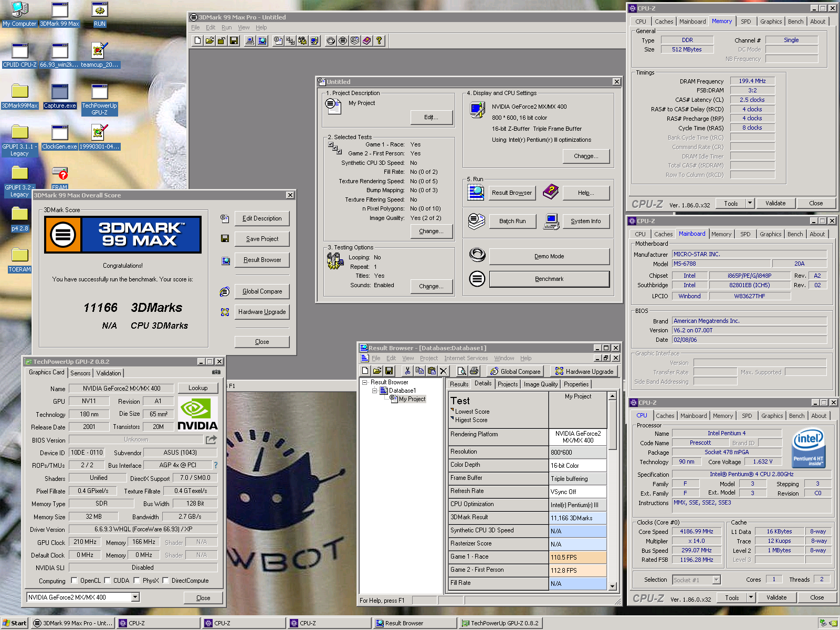840x630 pixels.
Task: Collapse Database1 tree node
Action: [x=374, y=391]
